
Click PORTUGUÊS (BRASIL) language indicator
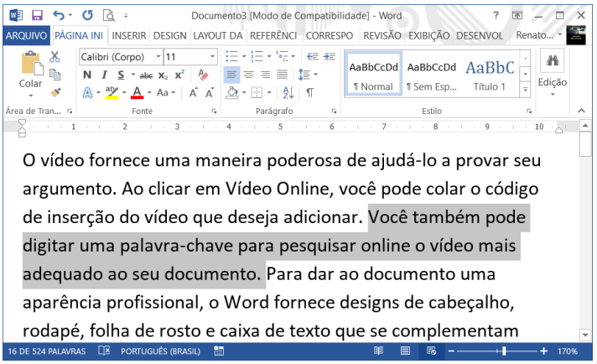click(x=160, y=351)
